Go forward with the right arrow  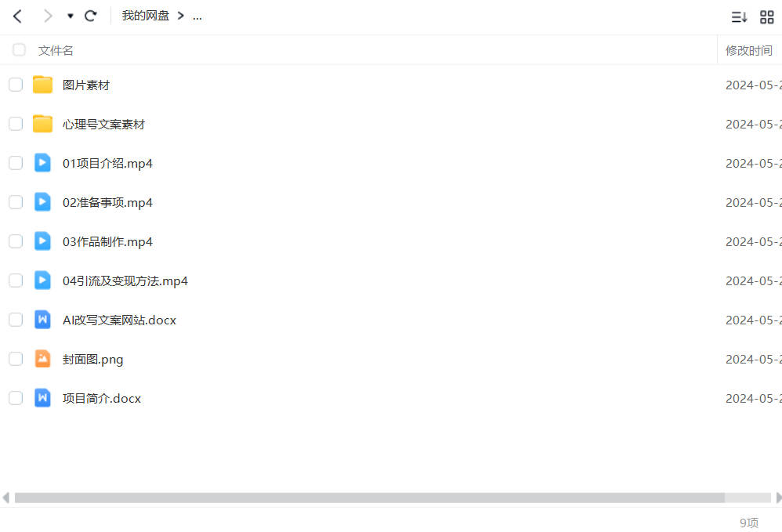pos(47,16)
